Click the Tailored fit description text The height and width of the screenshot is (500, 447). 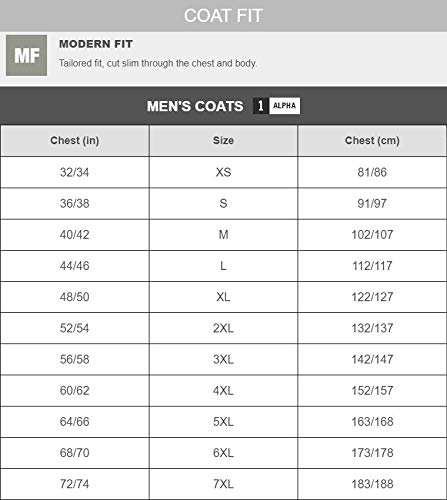158,63
